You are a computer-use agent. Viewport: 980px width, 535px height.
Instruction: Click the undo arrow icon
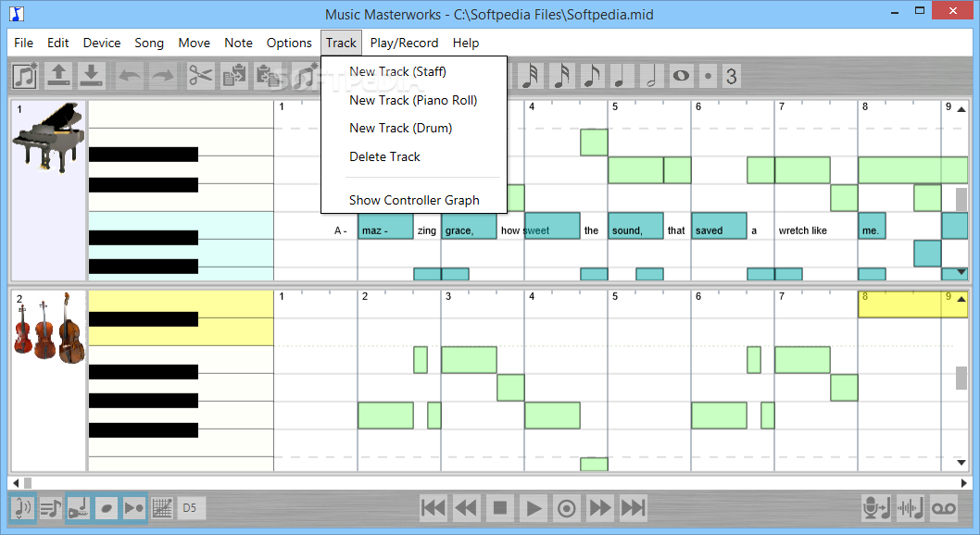pos(131,76)
